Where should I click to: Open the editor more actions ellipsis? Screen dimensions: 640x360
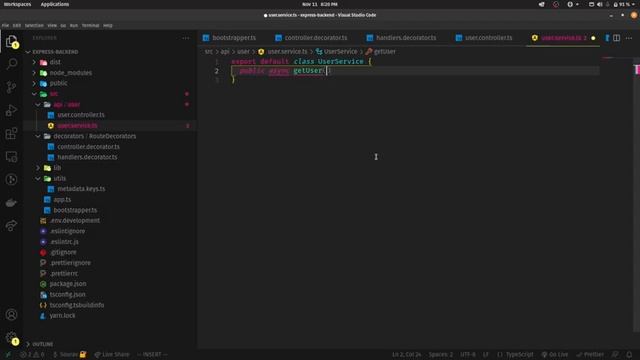click(x=629, y=38)
